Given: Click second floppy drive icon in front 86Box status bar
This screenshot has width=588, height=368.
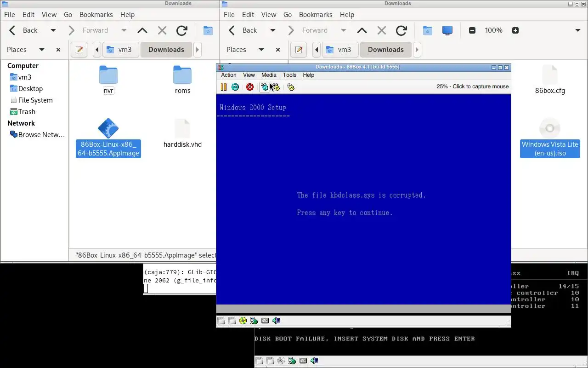Looking at the screenshot, I should (x=232, y=321).
